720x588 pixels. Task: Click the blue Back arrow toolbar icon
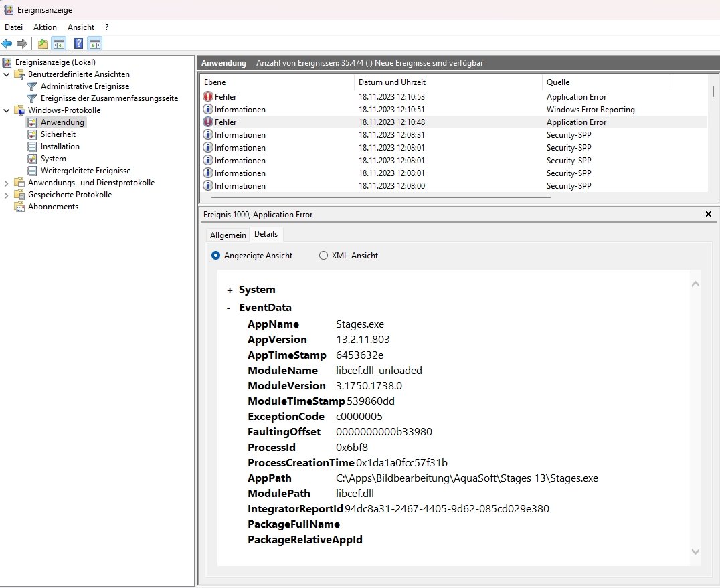[x=7, y=44]
